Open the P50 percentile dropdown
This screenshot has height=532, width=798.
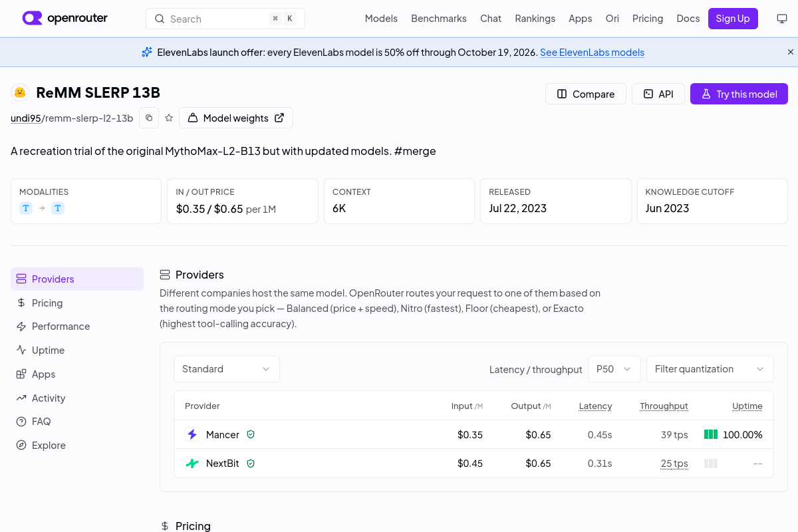tap(614, 369)
